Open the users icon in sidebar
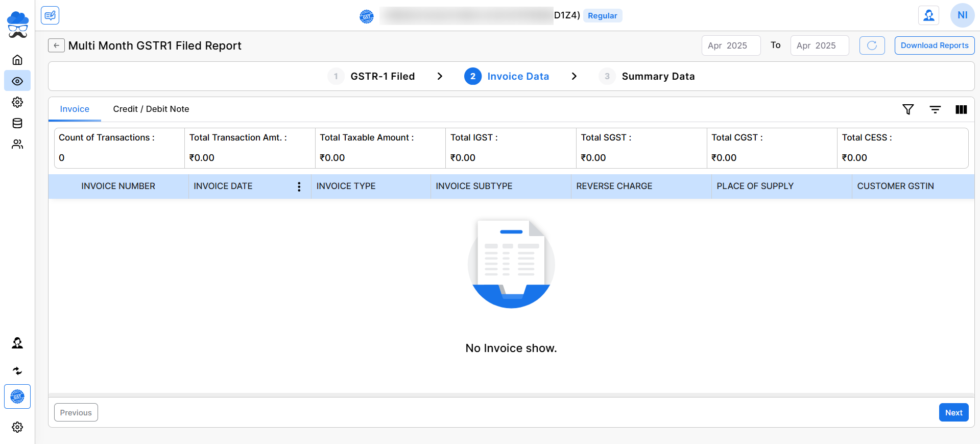 [x=17, y=144]
